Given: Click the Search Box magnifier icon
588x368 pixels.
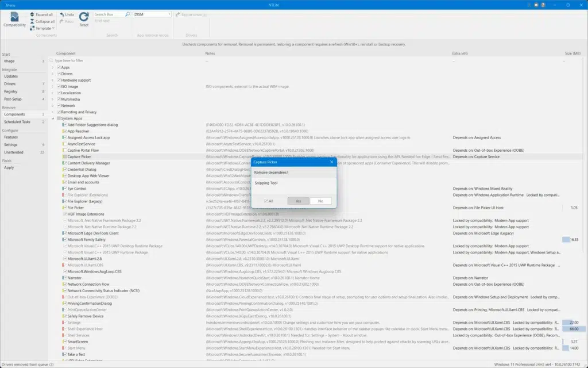Looking at the screenshot, I should point(127,14).
